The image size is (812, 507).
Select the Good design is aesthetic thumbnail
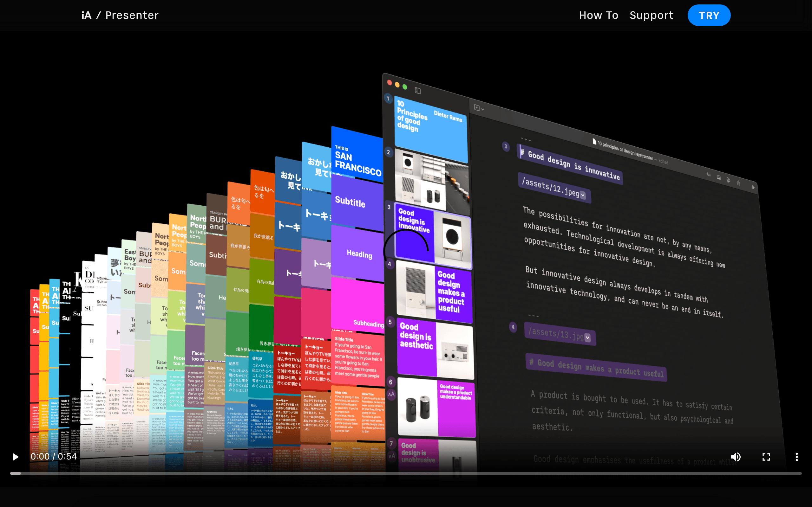[x=435, y=349]
